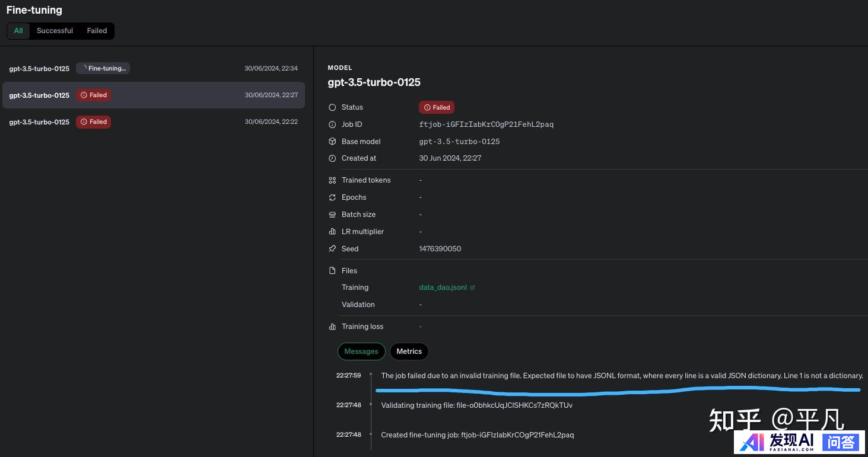Screen dimensions: 868x457
Task: Click the Files document icon
Action: click(x=332, y=271)
